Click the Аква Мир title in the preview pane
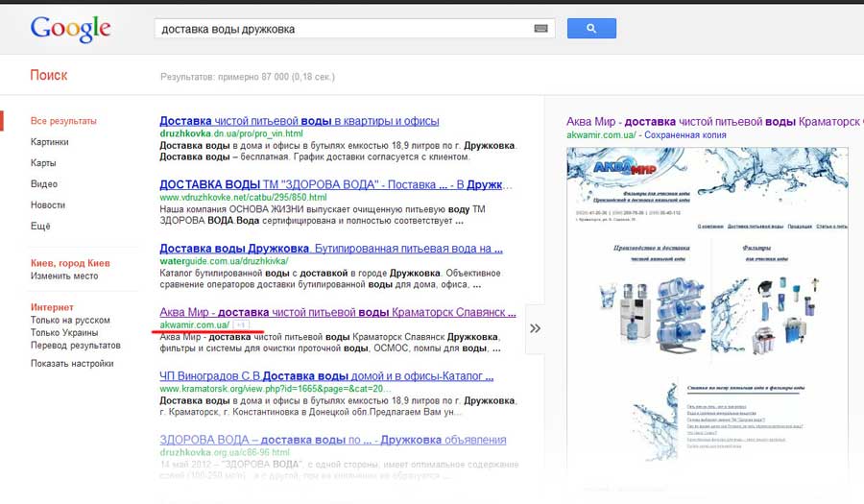This screenshot has height=504, width=864. pyautogui.click(x=714, y=122)
